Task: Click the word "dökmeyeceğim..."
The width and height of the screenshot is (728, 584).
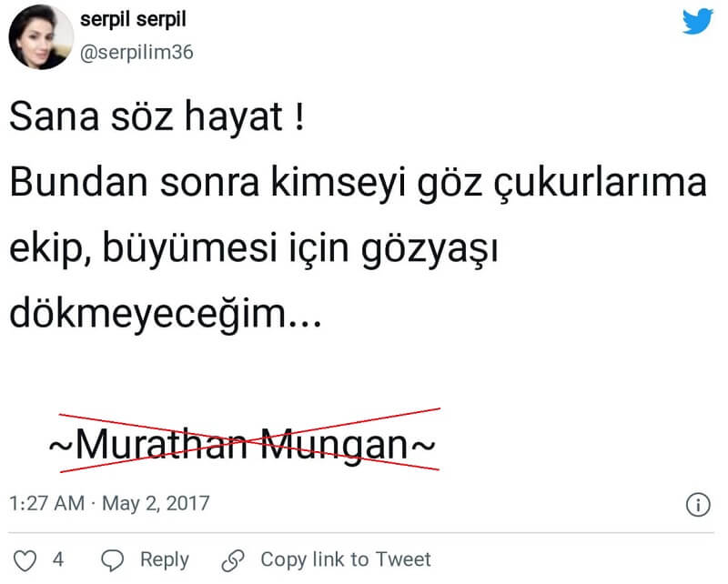Action: (x=166, y=315)
